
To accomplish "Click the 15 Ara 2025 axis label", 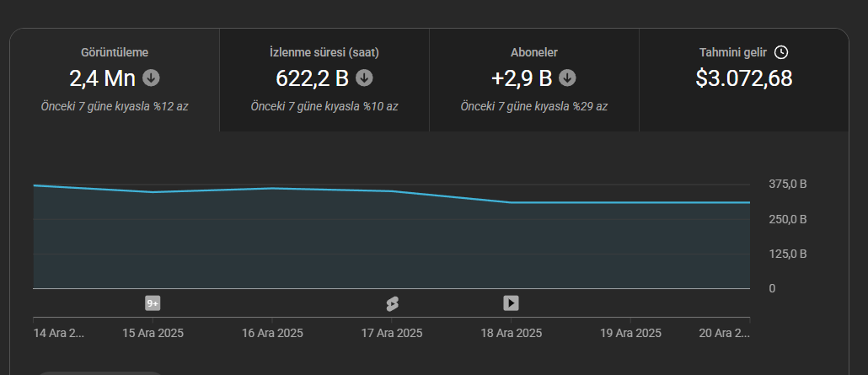I will (153, 333).
